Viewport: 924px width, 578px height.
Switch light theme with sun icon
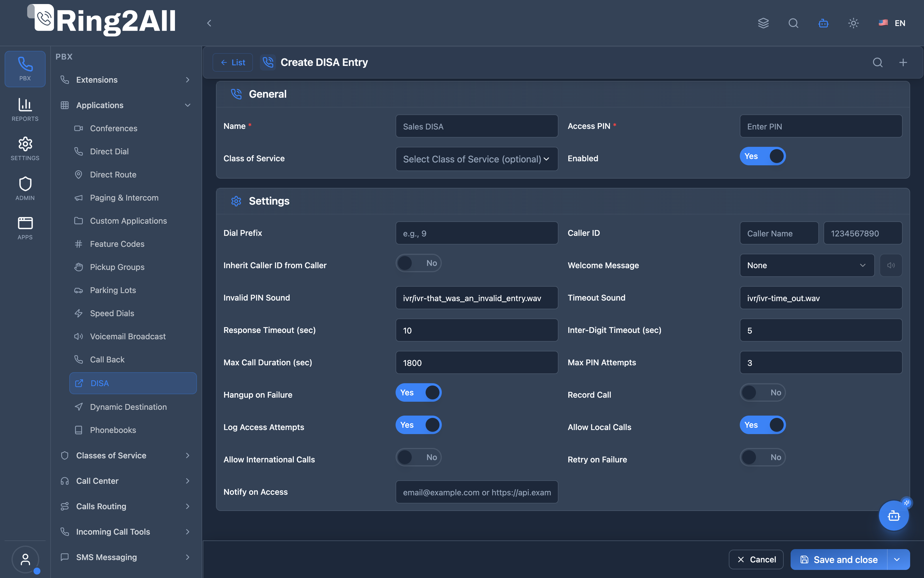[853, 23]
